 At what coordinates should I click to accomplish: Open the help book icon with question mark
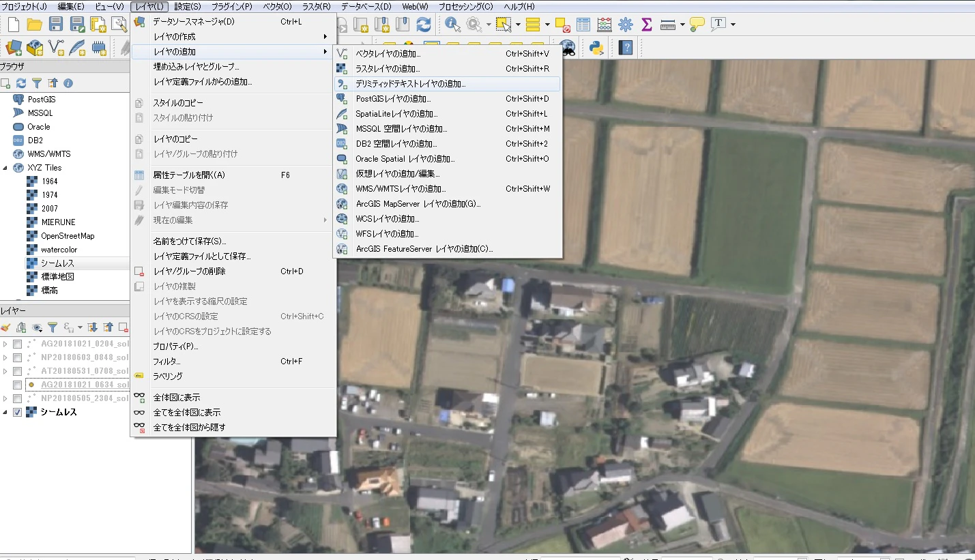coord(625,47)
